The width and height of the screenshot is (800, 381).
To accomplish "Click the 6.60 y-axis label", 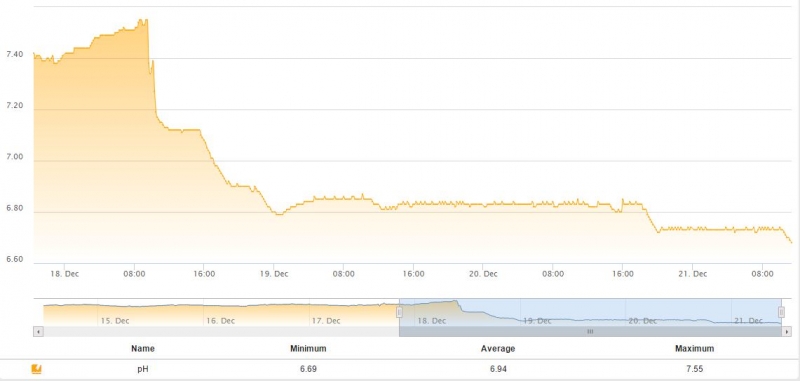I will pos(14,260).
